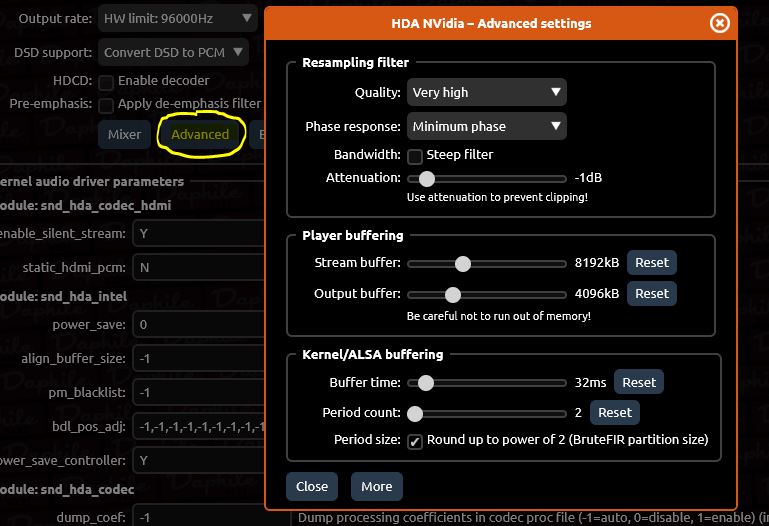Reset the Output buffer value
The width and height of the screenshot is (769, 526).
click(x=651, y=294)
